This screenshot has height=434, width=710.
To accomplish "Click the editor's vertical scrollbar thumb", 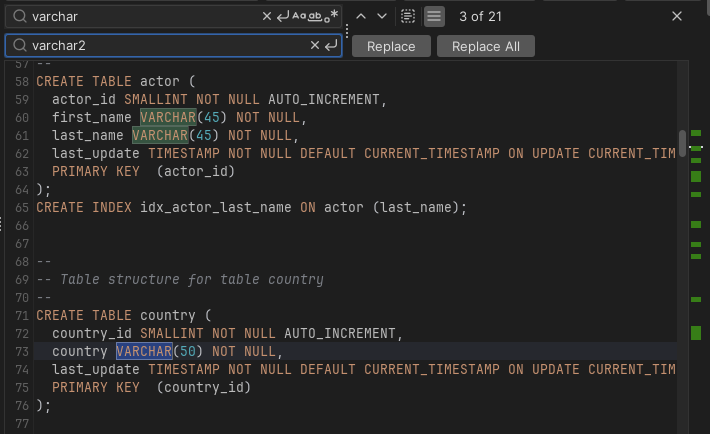I will (682, 143).
